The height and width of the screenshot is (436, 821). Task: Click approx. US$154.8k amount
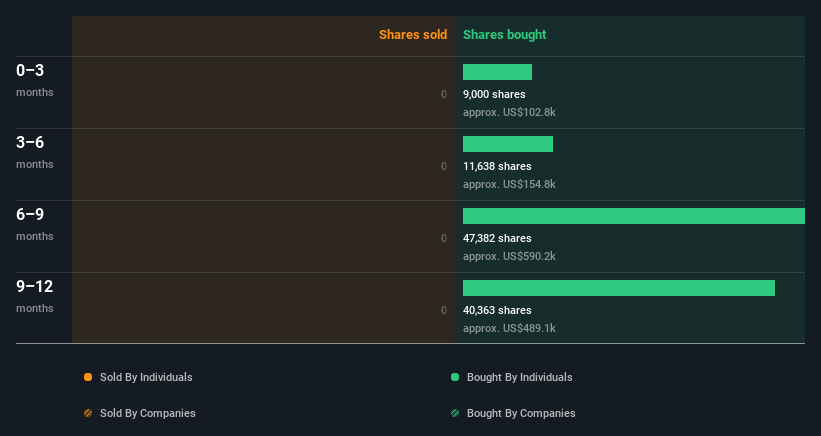click(509, 184)
